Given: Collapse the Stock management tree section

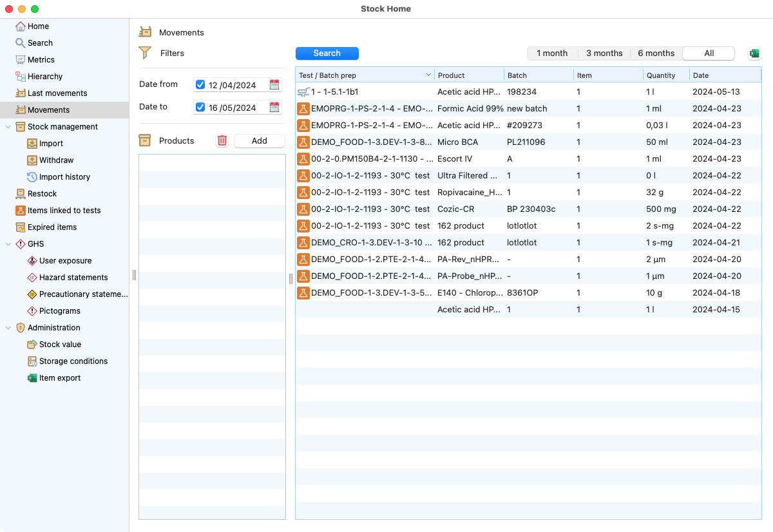Looking at the screenshot, I should (8, 127).
